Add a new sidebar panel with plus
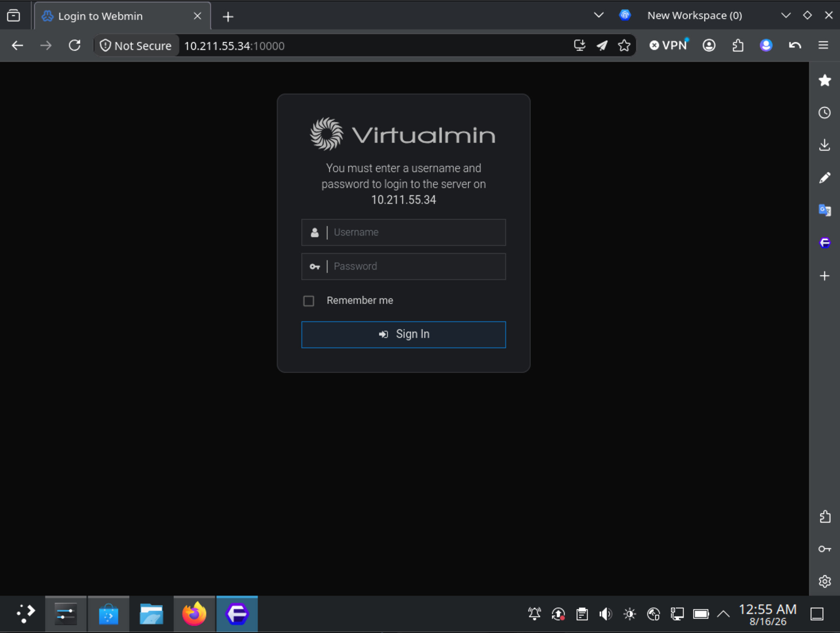Screen dimensions: 840x633 click(825, 276)
